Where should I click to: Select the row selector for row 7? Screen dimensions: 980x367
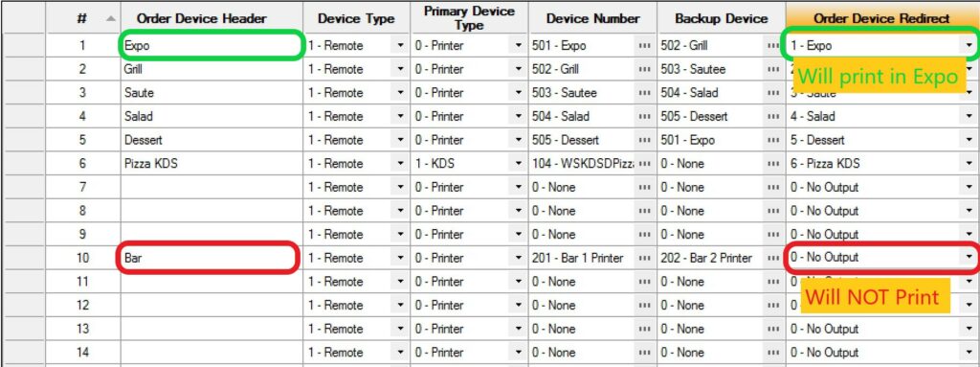(x=24, y=187)
